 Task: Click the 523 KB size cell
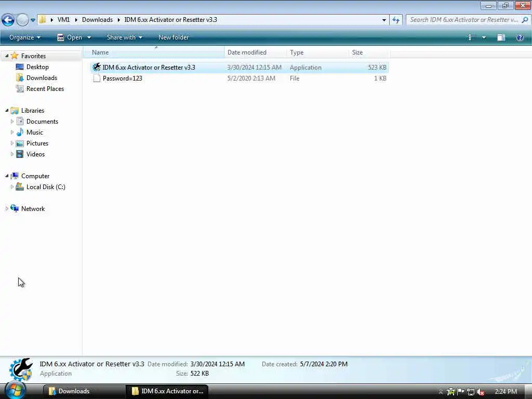click(x=377, y=68)
